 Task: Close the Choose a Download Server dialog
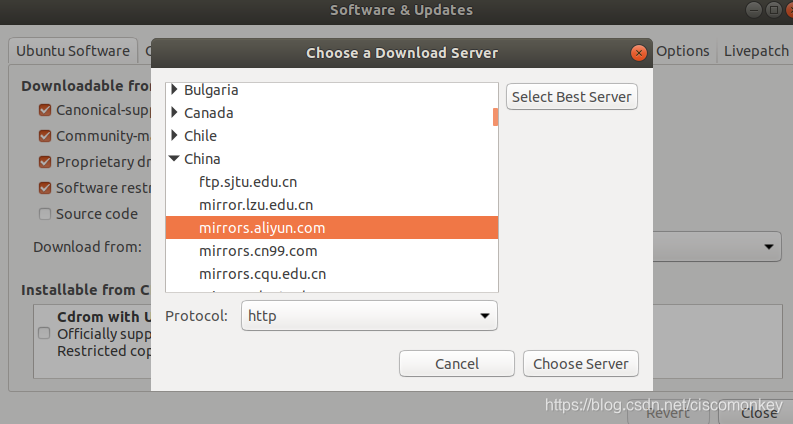[x=639, y=53]
